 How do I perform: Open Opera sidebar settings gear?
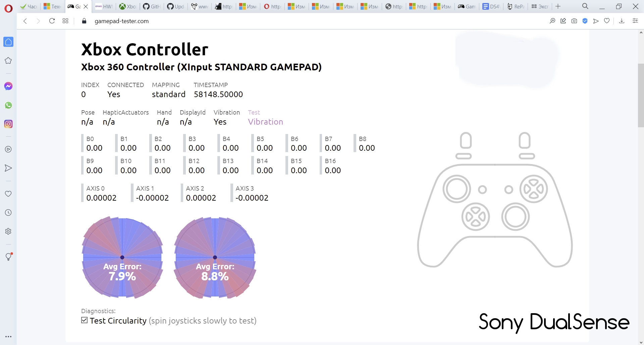tap(8, 231)
